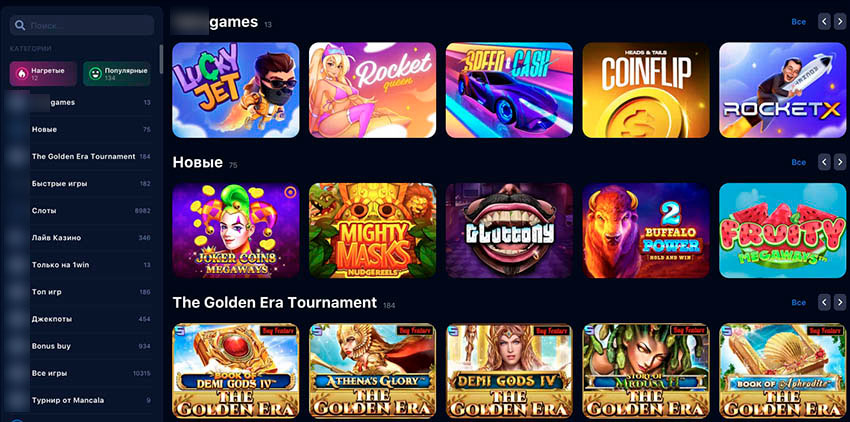This screenshot has width=850, height=422.
Task: Open Lucky Jet game thumbnail
Action: [236, 90]
